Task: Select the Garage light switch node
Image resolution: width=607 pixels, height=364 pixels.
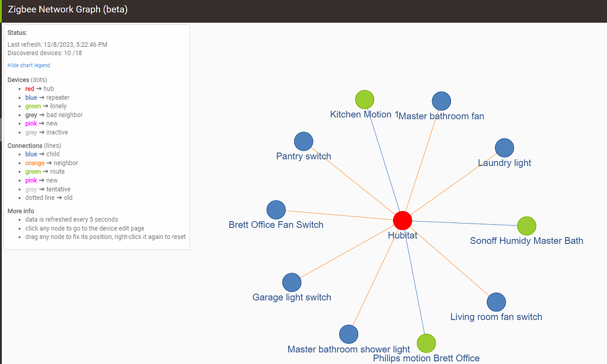Action: [x=292, y=283]
